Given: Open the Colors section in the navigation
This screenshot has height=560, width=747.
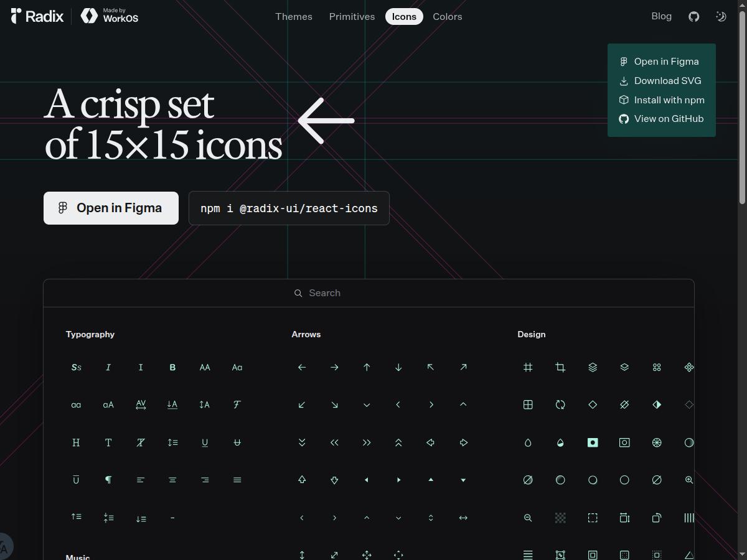Looking at the screenshot, I should pos(447,17).
